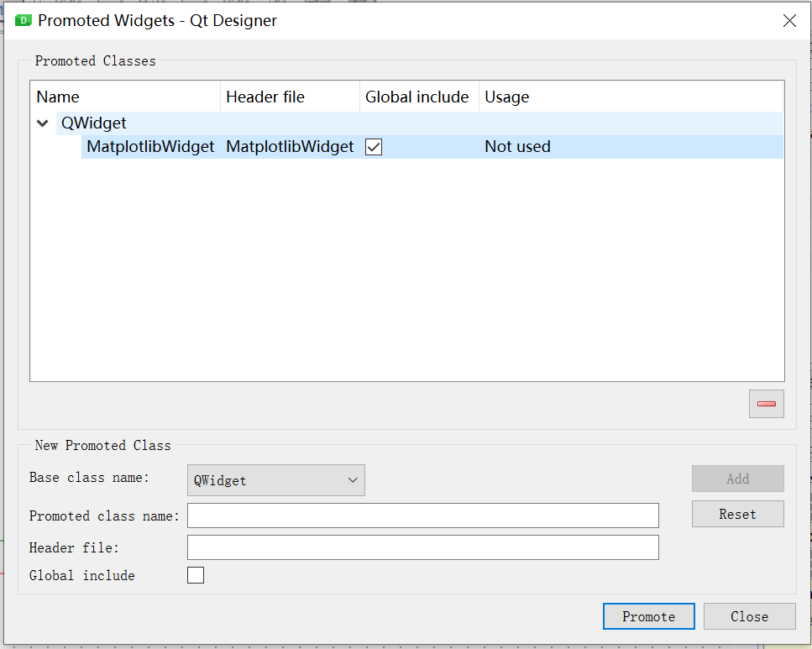Click the red minus remove-class button
This screenshot has height=649, width=812.
tap(766, 404)
